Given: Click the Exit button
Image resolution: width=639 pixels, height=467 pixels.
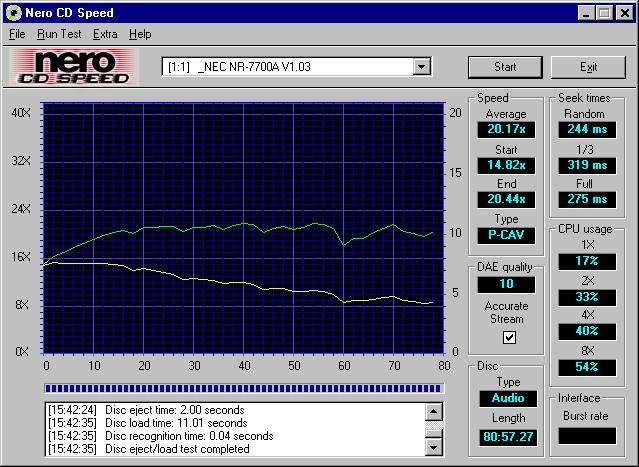Looking at the screenshot, I should (x=588, y=67).
